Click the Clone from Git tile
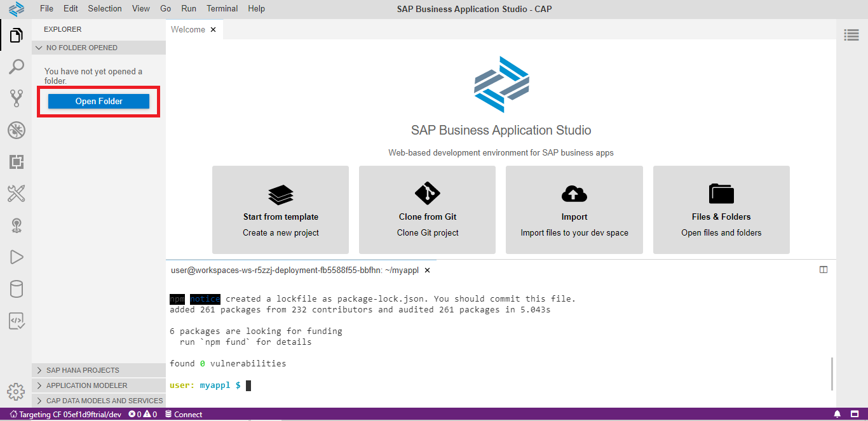Viewport: 868px width, 421px height. (x=428, y=210)
